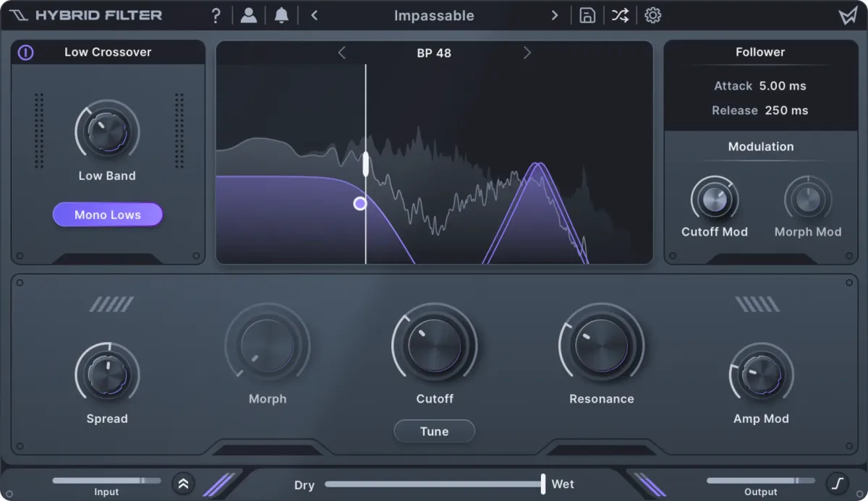This screenshot has height=501, width=868.
Task: Click the Dry label
Action: coord(305,485)
